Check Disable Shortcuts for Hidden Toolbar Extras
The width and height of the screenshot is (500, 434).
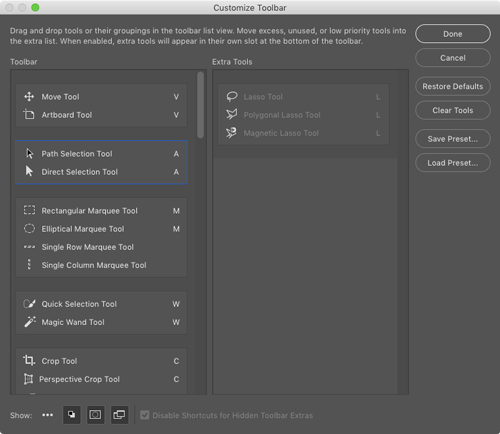pos(145,415)
